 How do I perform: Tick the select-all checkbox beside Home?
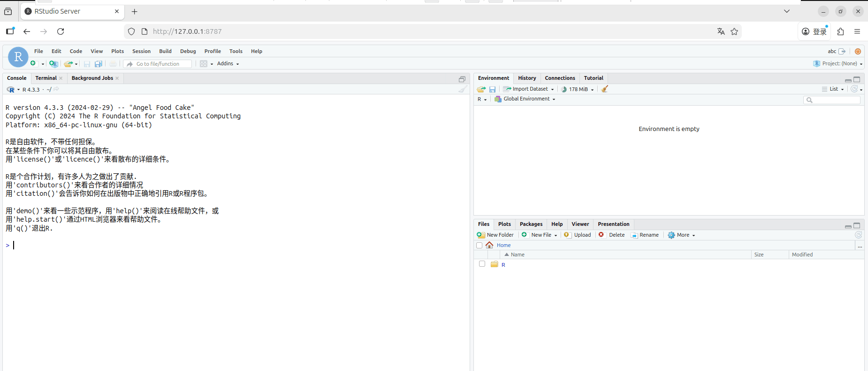[x=479, y=245]
